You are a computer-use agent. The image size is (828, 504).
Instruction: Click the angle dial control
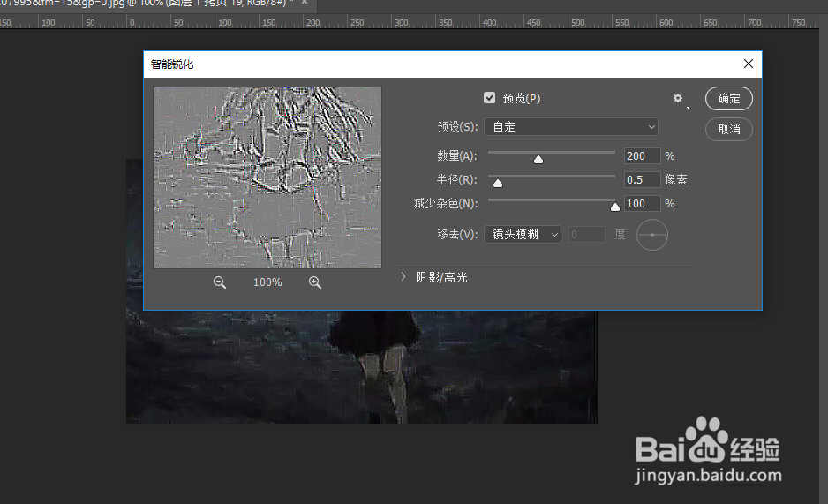(652, 234)
